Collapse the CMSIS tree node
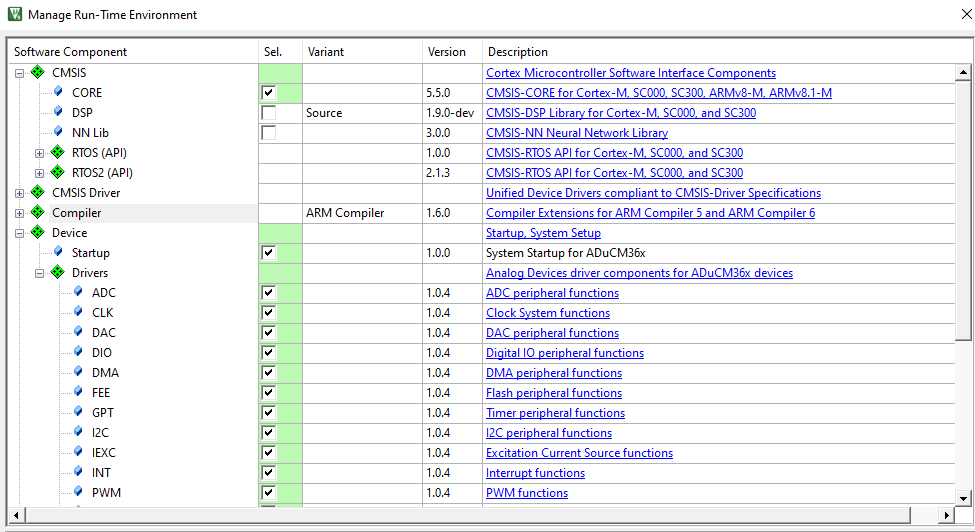 (19, 73)
